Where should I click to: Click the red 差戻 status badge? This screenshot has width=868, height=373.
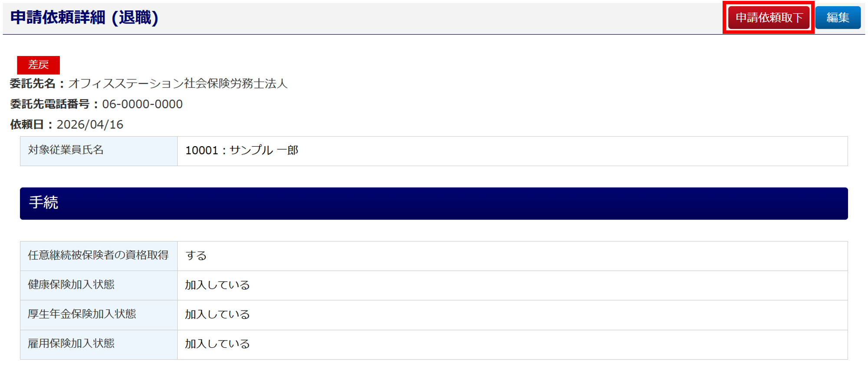(38, 65)
